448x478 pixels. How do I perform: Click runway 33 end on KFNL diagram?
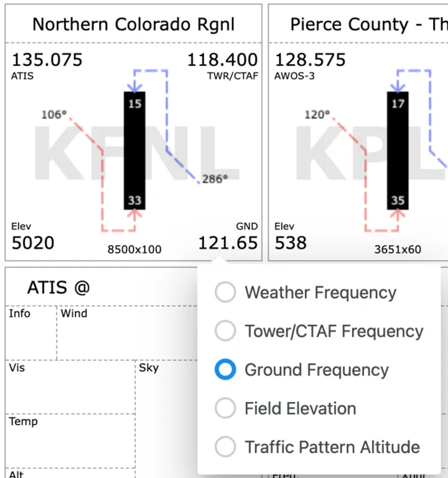point(135,200)
